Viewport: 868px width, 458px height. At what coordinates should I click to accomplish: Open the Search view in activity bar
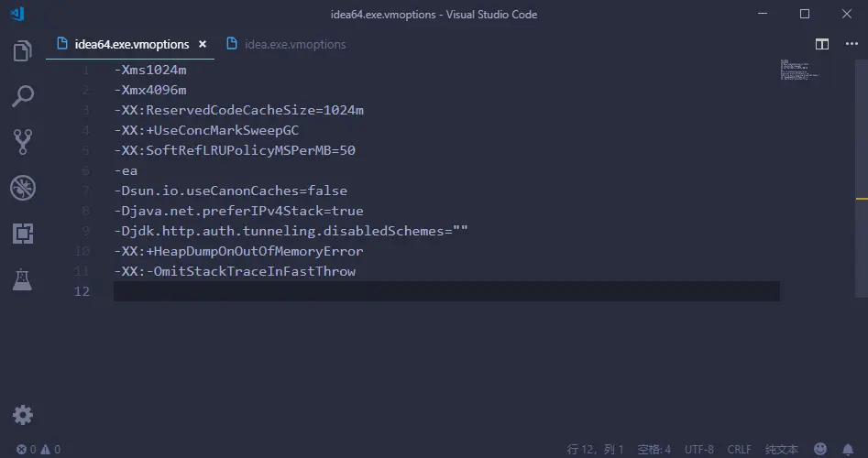point(23,96)
